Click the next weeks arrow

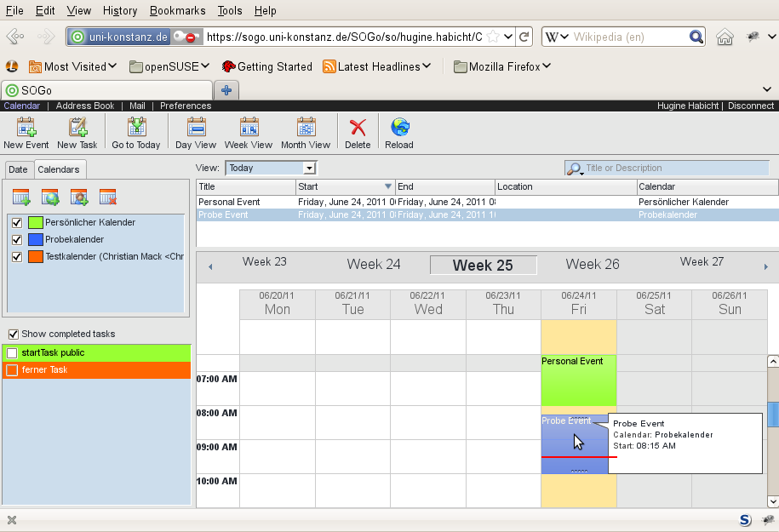click(766, 266)
